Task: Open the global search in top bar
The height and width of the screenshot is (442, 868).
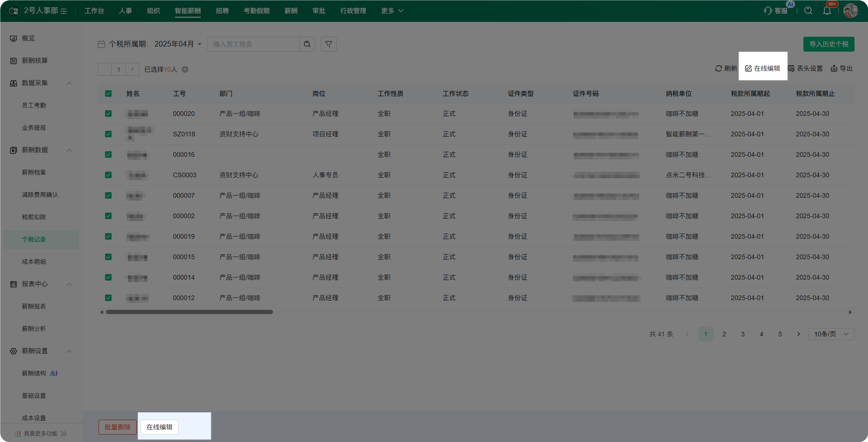Action: coord(808,11)
